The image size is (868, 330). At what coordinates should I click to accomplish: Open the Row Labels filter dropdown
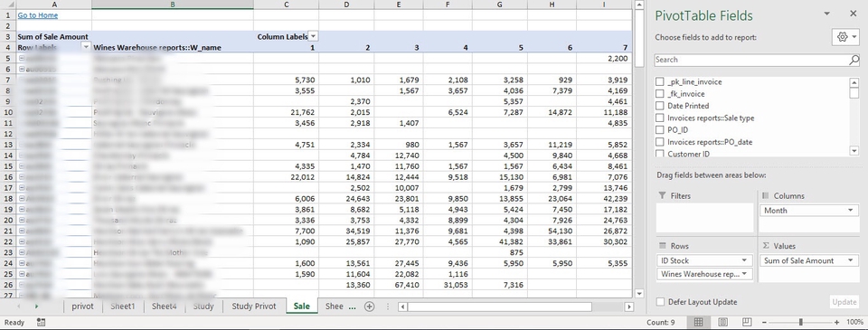(86, 48)
